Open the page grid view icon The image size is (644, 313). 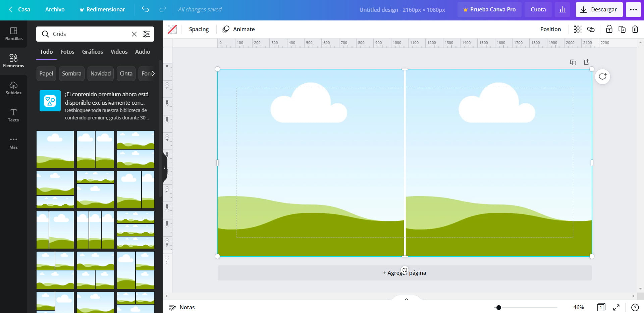click(x=601, y=307)
